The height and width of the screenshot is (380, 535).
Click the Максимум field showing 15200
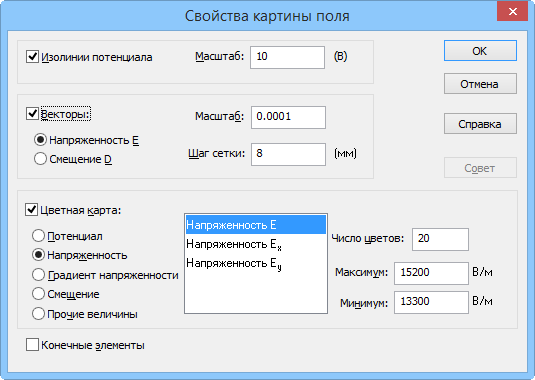coord(431,273)
